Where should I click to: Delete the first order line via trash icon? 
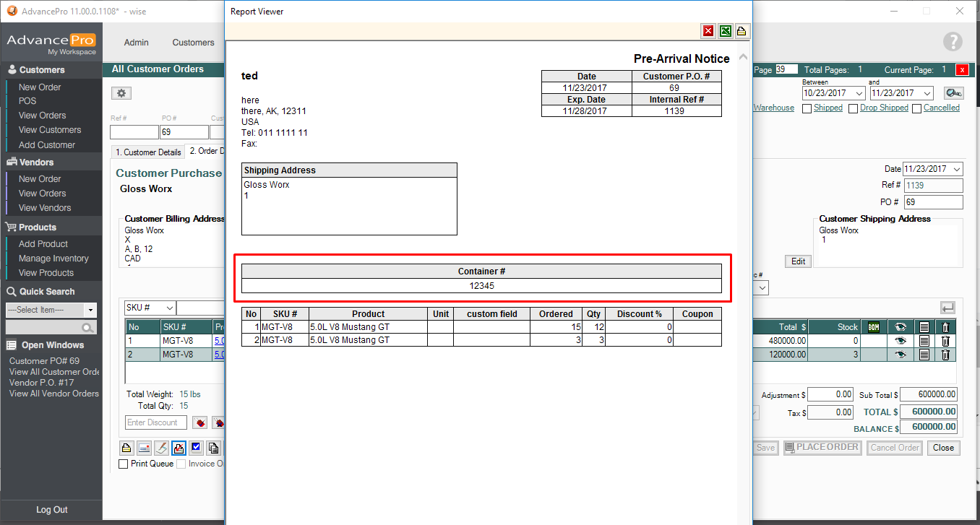coord(945,341)
